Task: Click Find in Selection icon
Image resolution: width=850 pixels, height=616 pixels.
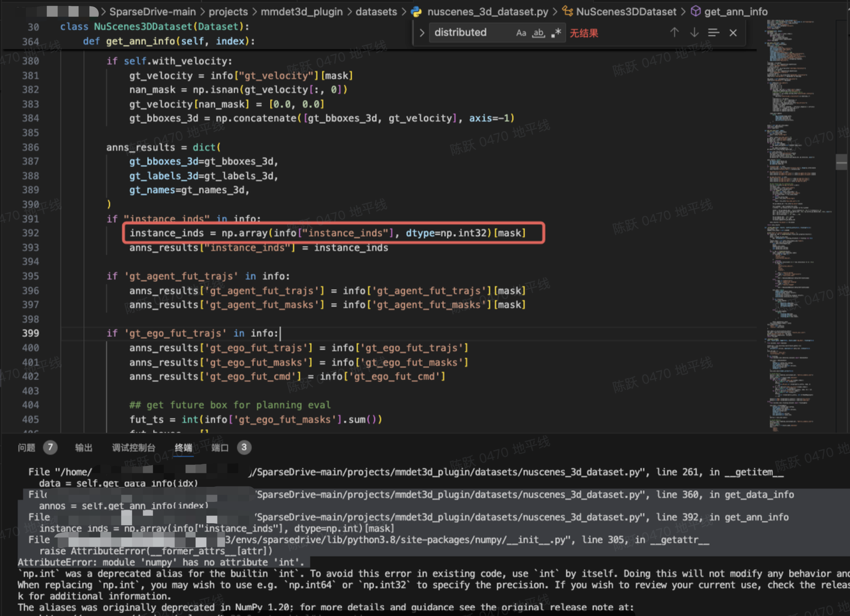Action: (713, 33)
